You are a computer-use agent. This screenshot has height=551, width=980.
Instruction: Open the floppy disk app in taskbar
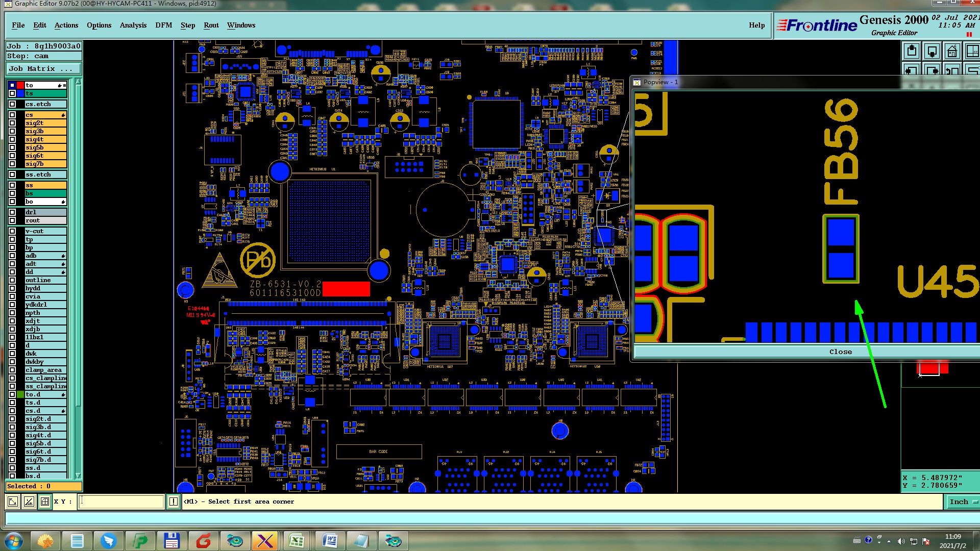tap(171, 541)
